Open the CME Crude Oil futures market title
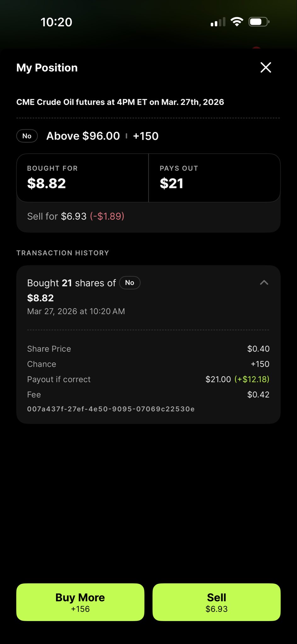 click(120, 102)
